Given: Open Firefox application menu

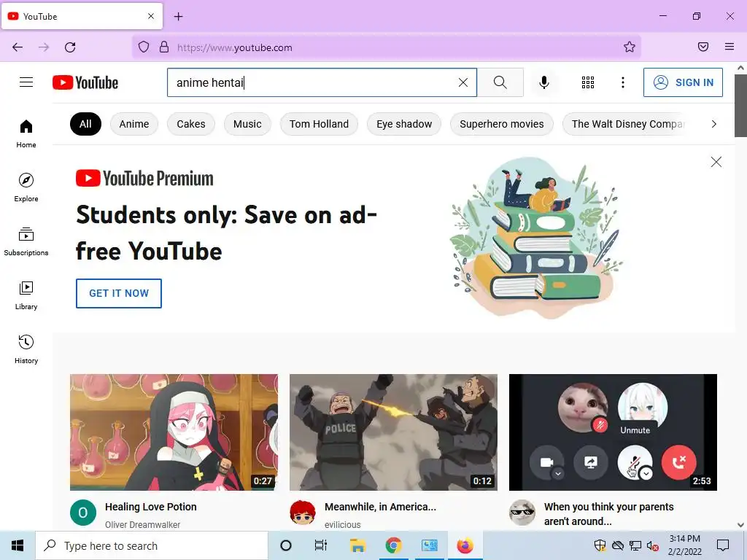Looking at the screenshot, I should (x=729, y=47).
